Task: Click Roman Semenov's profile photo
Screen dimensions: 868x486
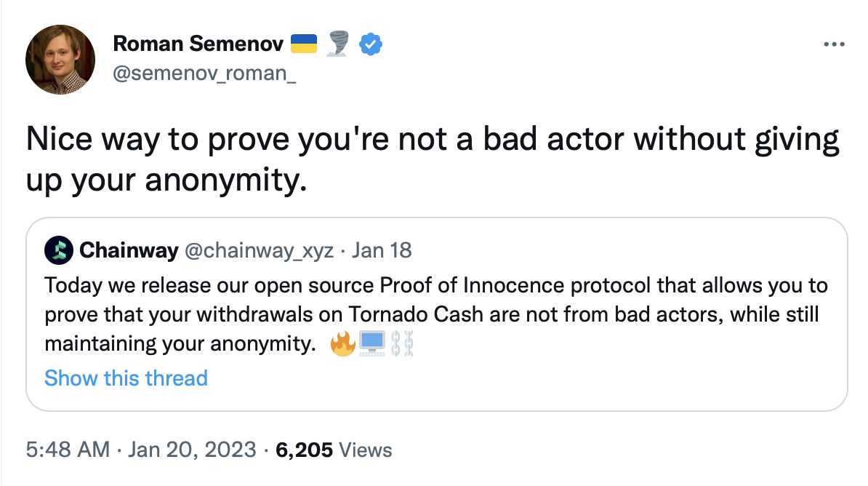Action: 60,59
